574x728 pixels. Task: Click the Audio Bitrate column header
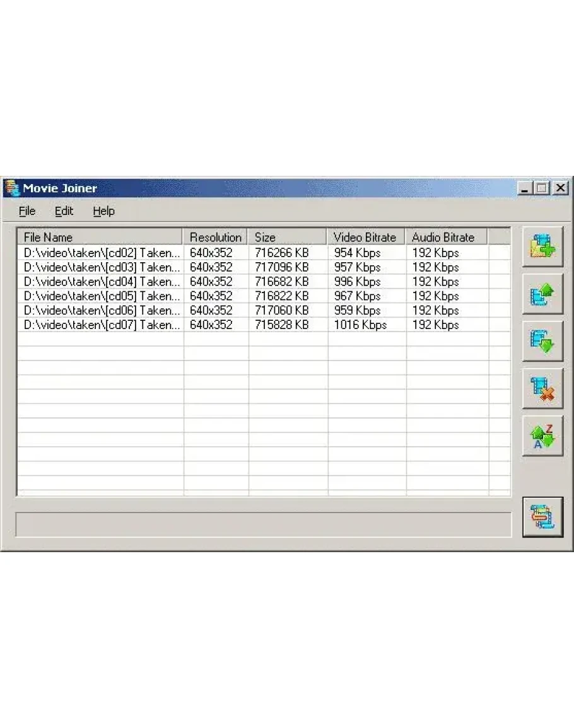(x=446, y=237)
